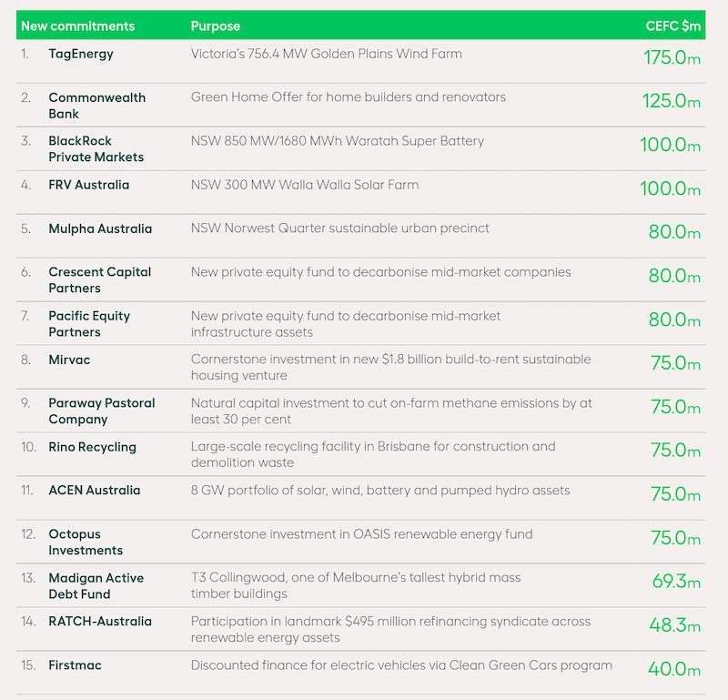The height and width of the screenshot is (700, 728).
Task: Select the FRV Australia commitment name
Action: point(88,185)
